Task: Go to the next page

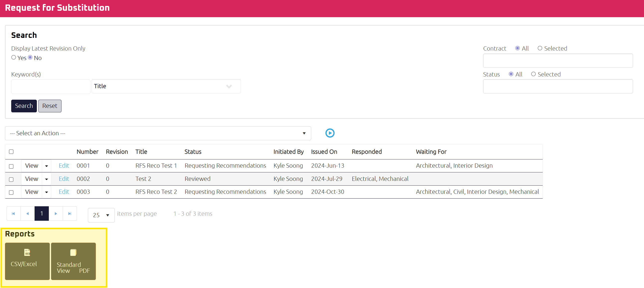Action: tap(56, 214)
